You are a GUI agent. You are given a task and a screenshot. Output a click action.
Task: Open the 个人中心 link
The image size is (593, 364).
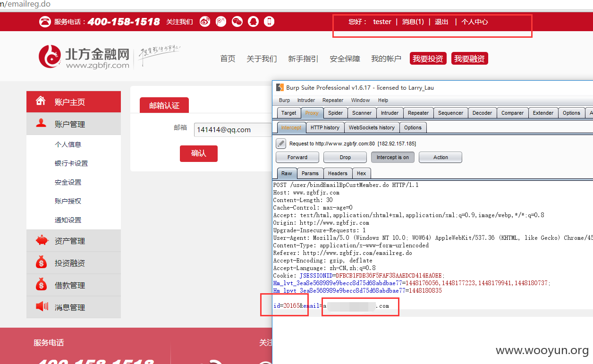pos(474,22)
